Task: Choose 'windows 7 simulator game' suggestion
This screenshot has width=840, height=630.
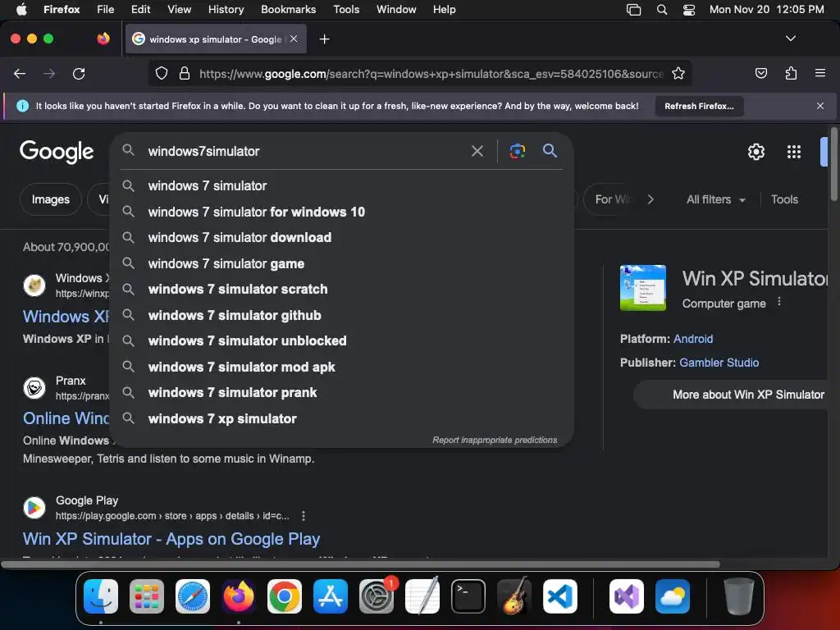Action: click(341, 263)
